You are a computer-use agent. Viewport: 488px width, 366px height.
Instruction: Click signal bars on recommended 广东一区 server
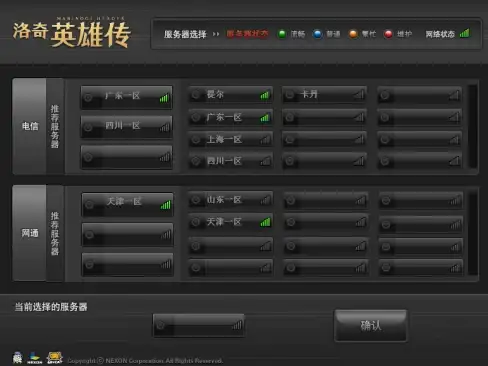164,98
